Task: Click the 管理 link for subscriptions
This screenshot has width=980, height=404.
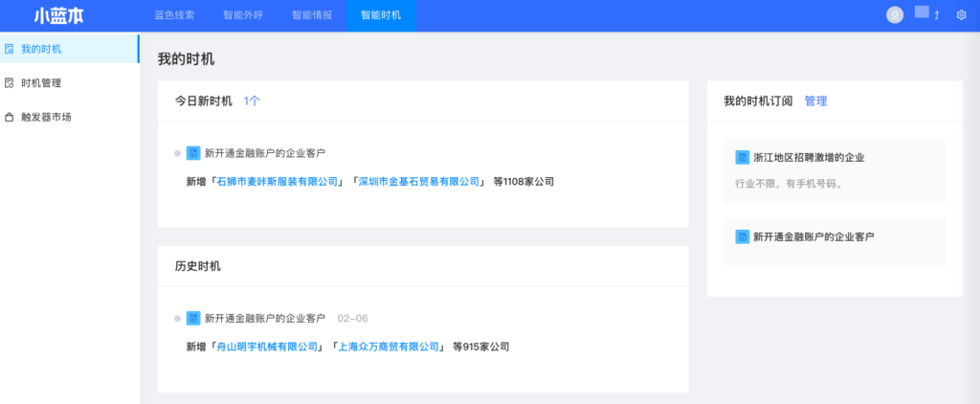Action: click(x=815, y=101)
